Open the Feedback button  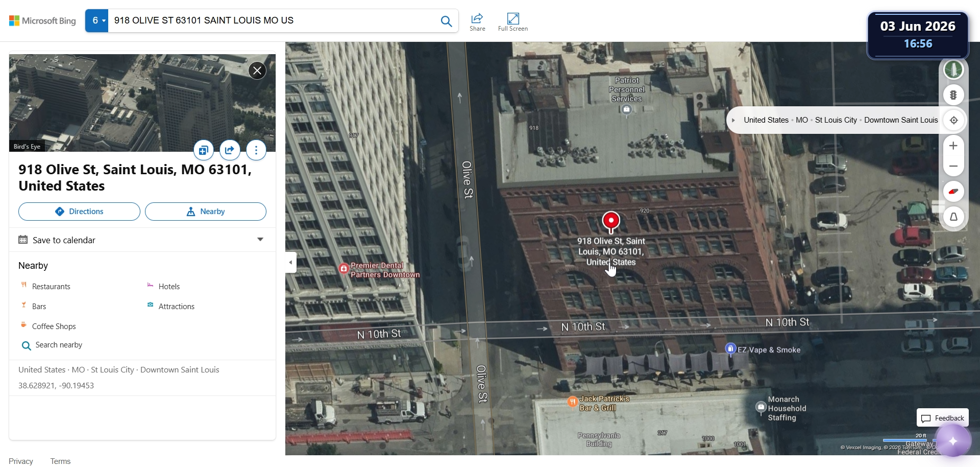[943, 418]
